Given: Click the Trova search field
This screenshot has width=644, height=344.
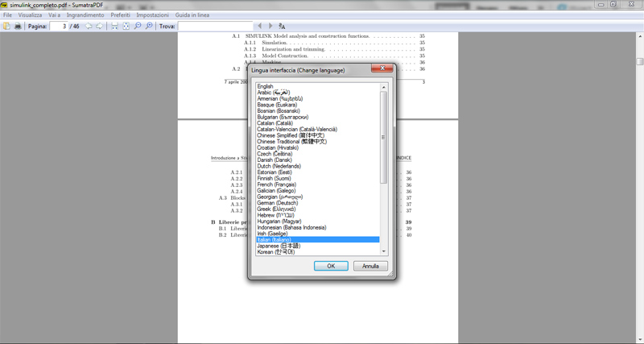Looking at the screenshot, I should [215, 26].
